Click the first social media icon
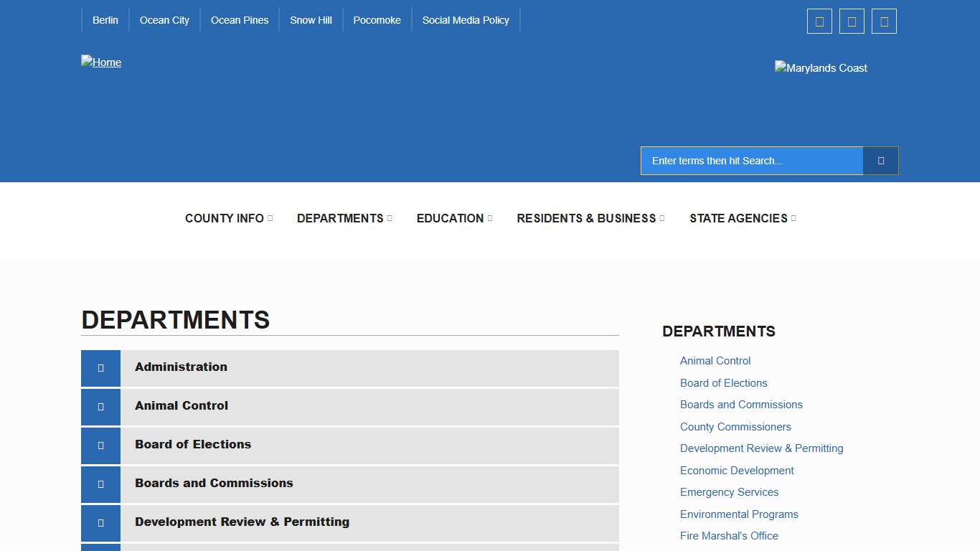 [x=819, y=21]
